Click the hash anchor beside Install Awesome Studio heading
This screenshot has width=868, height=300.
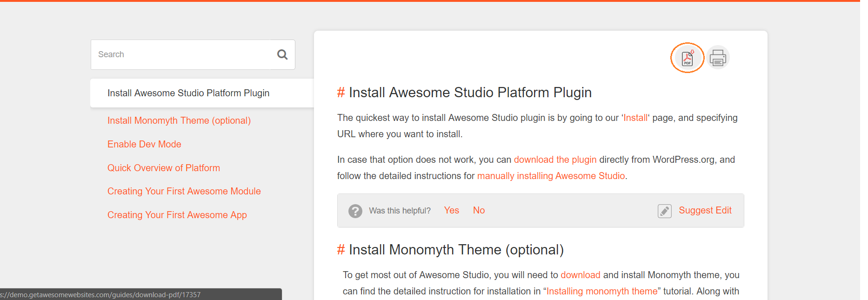341,93
